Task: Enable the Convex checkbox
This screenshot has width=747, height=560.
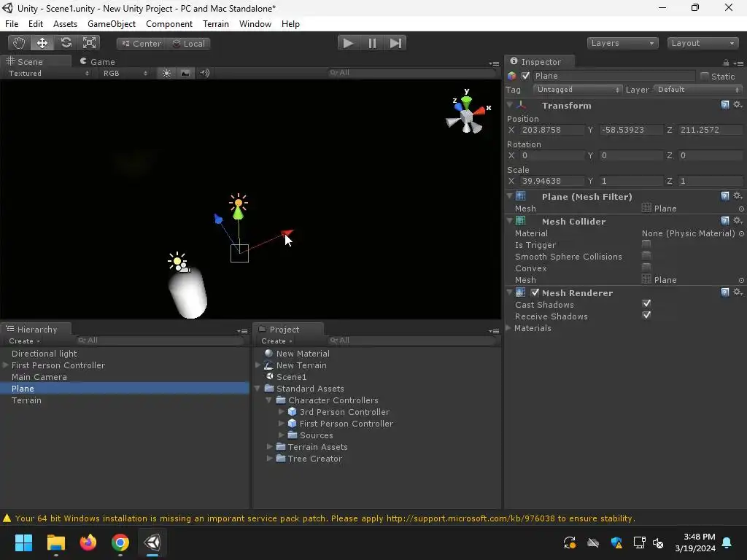Action: click(646, 268)
